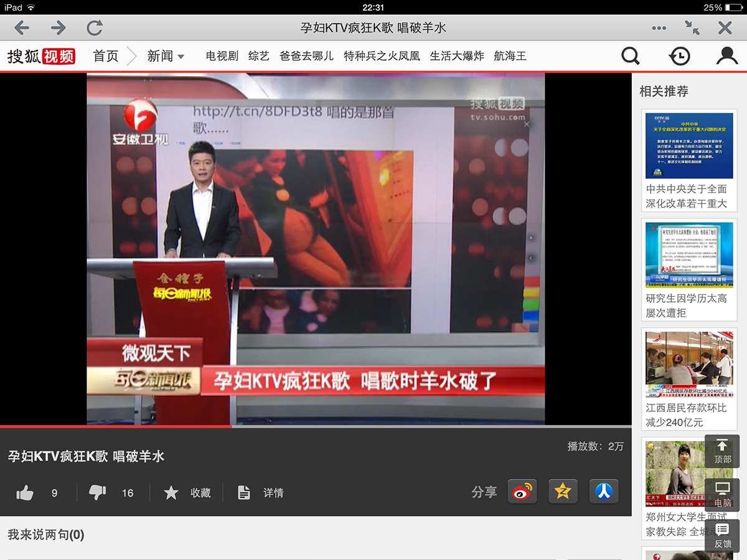Tap the battery indicator in the status bar
The height and width of the screenshot is (560, 747).
coord(733,7)
